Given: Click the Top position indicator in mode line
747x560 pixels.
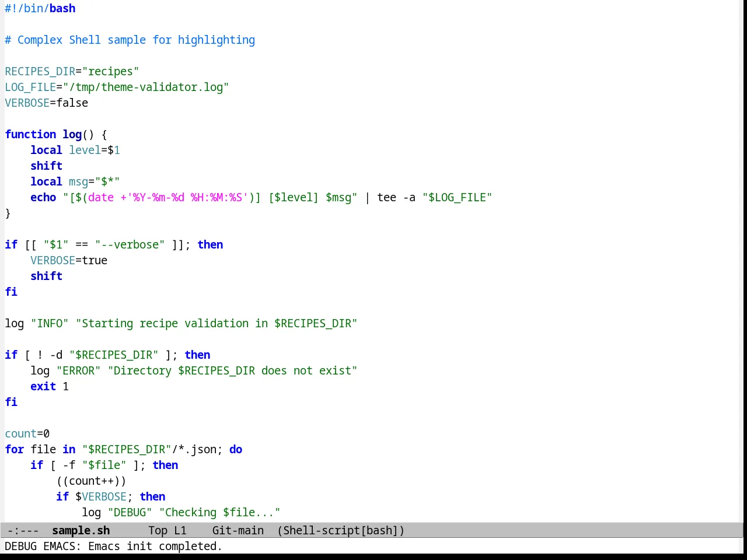Looking at the screenshot, I should pyautogui.click(x=158, y=530).
